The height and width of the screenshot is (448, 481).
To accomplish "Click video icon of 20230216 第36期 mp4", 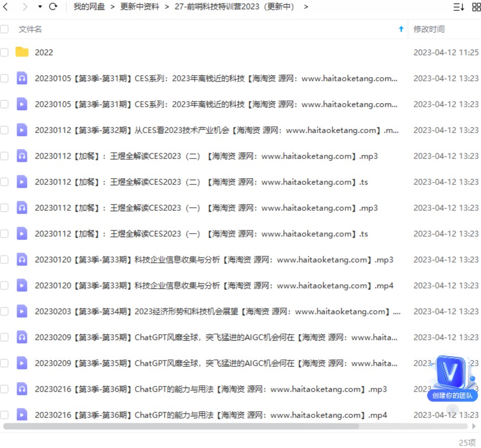I will [22, 414].
